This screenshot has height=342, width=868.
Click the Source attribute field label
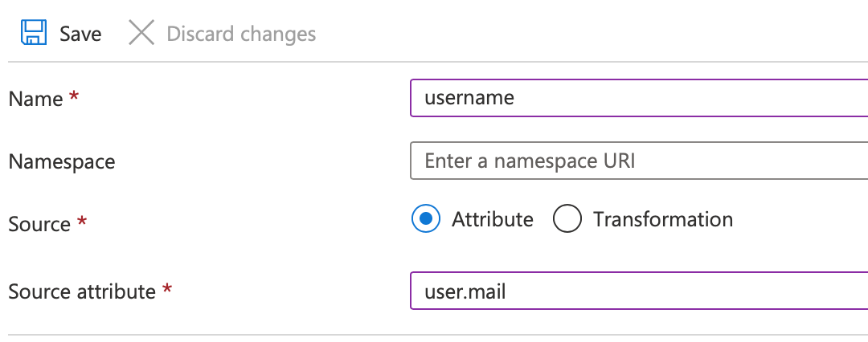pos(81,291)
